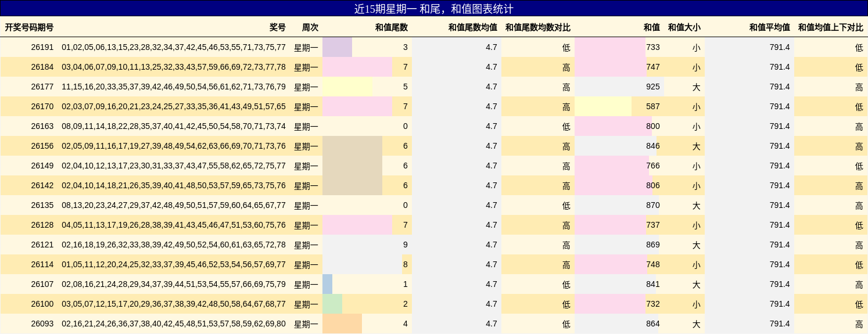Click the 奖号 column header
The width and height of the screenshot is (868, 334).
tap(278, 27)
